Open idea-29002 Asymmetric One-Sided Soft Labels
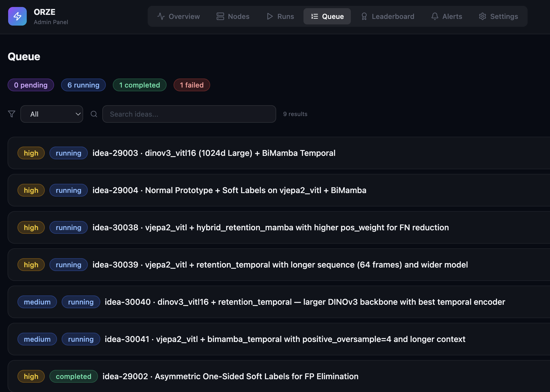The image size is (550, 392). click(230, 376)
